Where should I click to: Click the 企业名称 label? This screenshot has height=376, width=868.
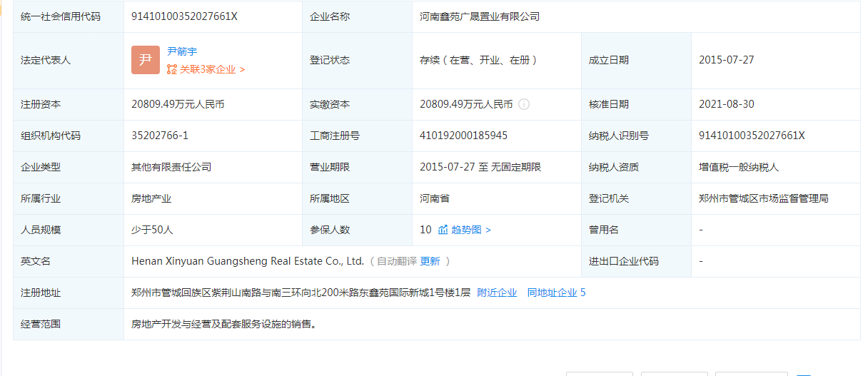pyautogui.click(x=329, y=16)
